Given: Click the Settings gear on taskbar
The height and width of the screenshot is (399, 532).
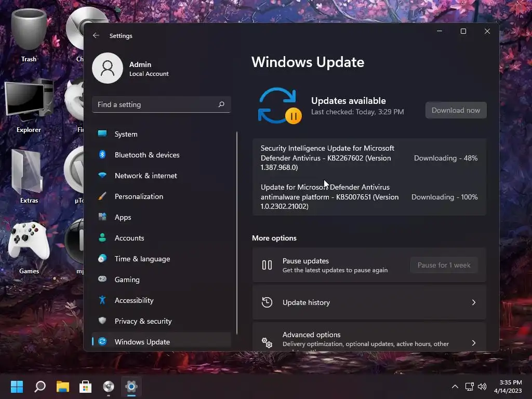Looking at the screenshot, I should point(131,387).
